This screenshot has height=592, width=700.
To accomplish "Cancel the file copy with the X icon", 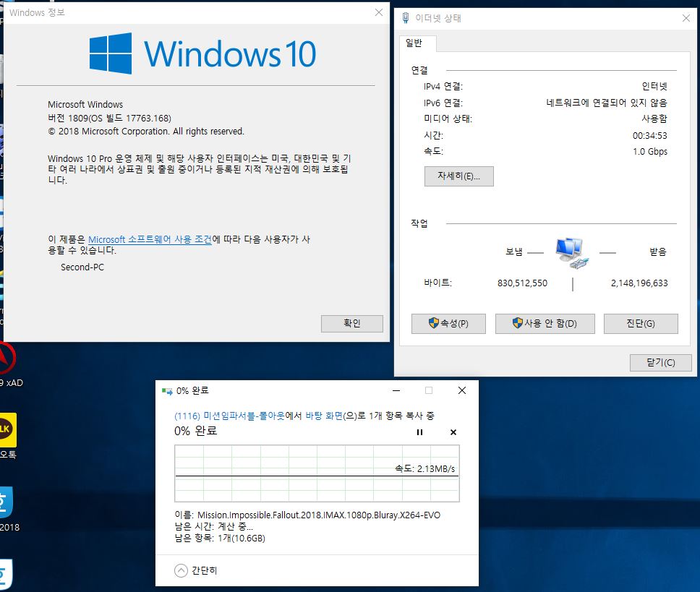I will point(453,432).
